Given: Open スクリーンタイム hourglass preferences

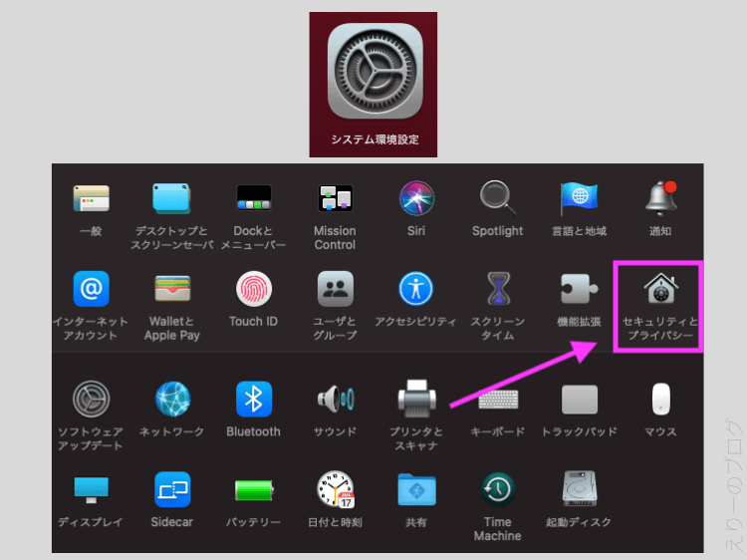Looking at the screenshot, I should (x=498, y=289).
